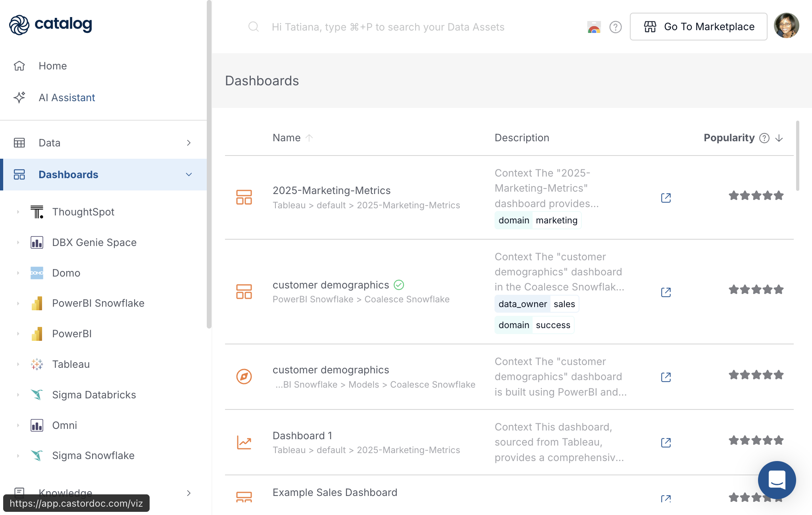Click the Tableau source icon
The width and height of the screenshot is (812, 515).
(37, 364)
